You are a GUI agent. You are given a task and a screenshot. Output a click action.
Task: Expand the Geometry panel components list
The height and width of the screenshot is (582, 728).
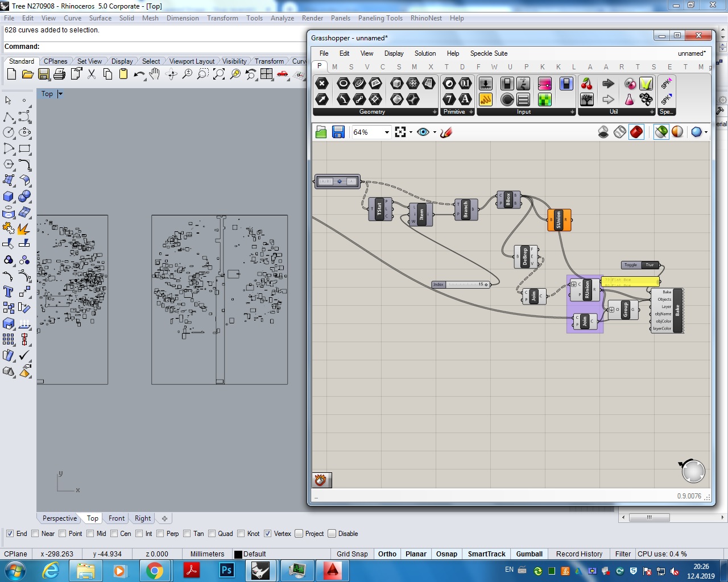point(435,112)
